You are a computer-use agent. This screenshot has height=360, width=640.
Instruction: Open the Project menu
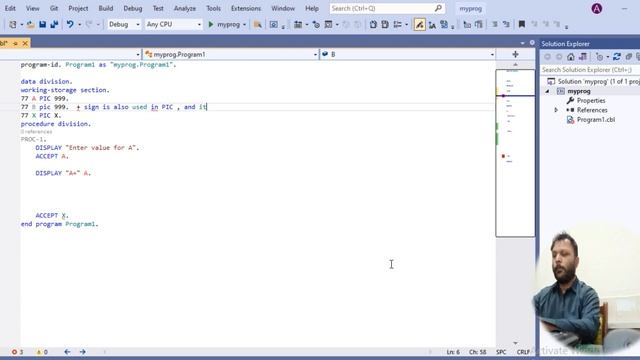[x=78, y=8]
